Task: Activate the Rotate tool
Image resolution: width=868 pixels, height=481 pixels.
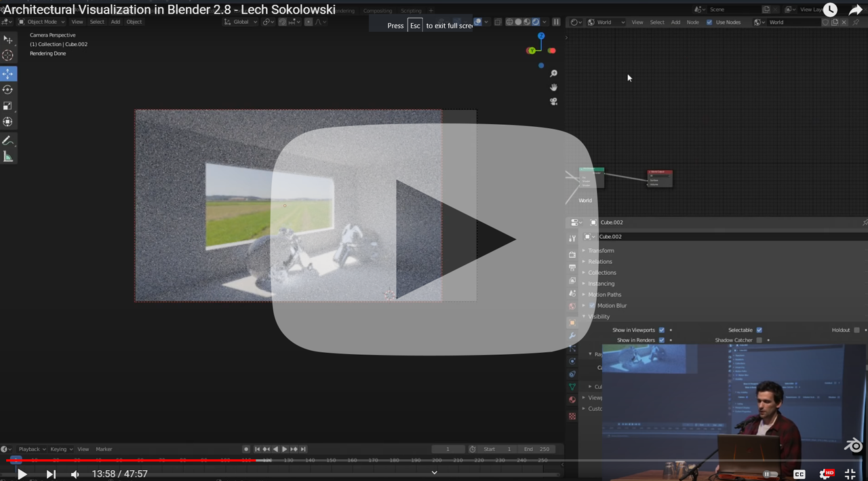Action: coord(8,90)
